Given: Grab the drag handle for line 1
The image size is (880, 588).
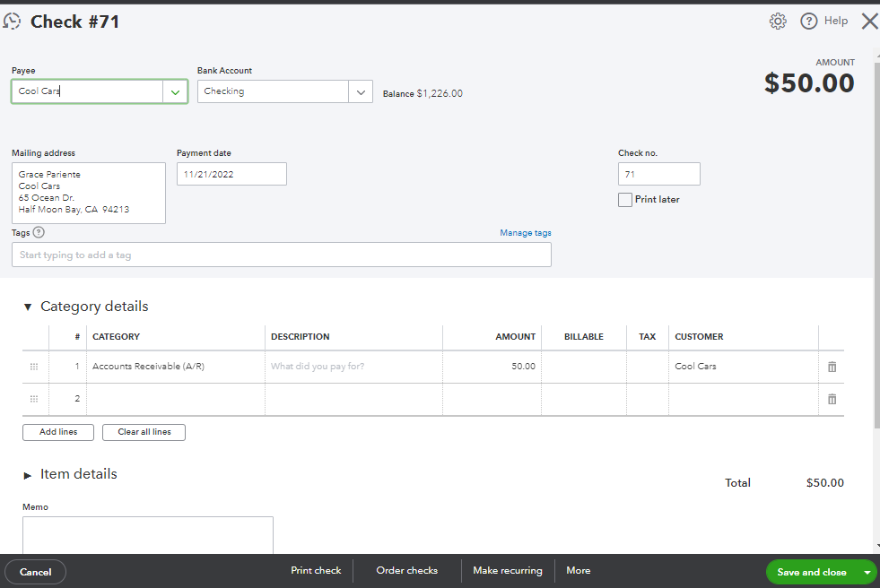Looking at the screenshot, I should (x=34, y=367).
